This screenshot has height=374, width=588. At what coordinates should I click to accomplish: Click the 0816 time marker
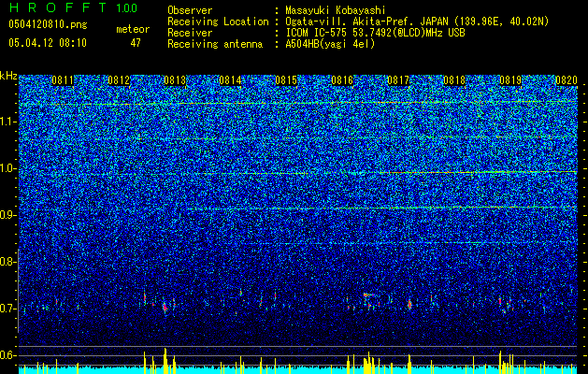pyautogui.click(x=342, y=80)
